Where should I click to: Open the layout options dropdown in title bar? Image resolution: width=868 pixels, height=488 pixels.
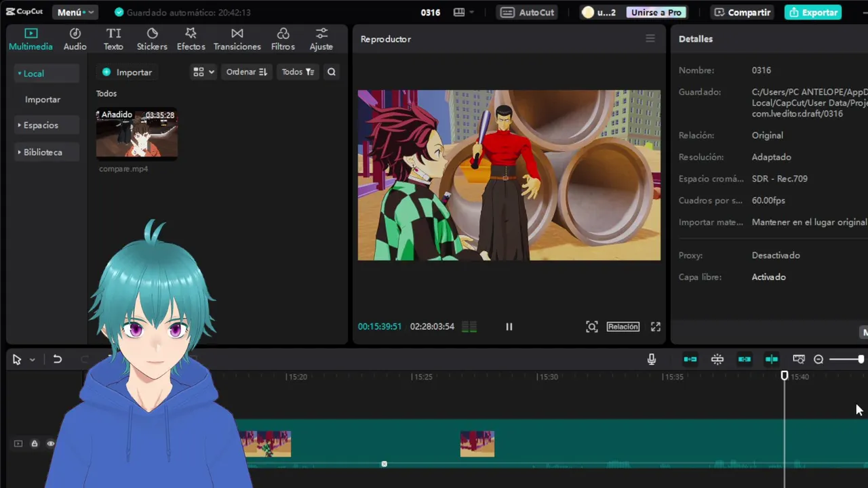point(464,12)
